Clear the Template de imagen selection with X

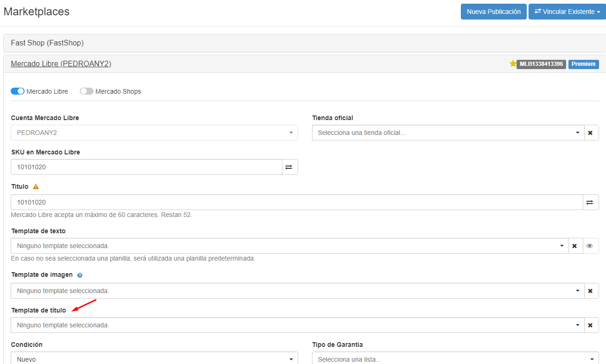click(x=591, y=291)
